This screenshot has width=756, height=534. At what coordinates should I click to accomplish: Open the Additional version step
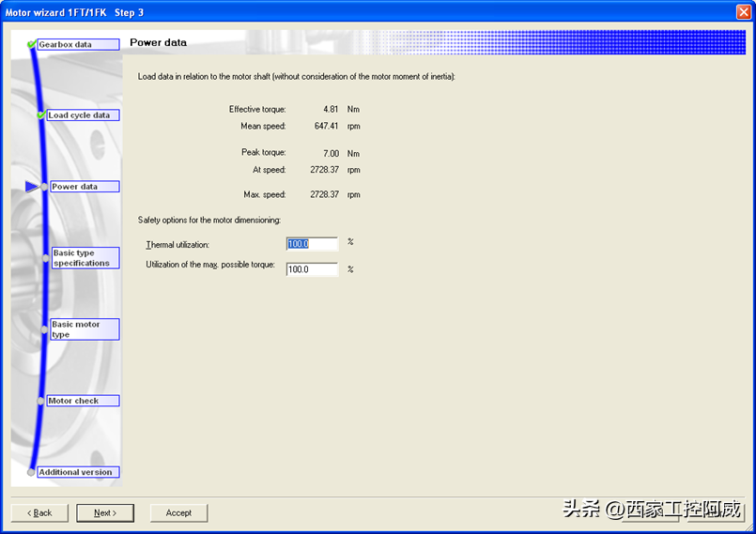[78, 472]
